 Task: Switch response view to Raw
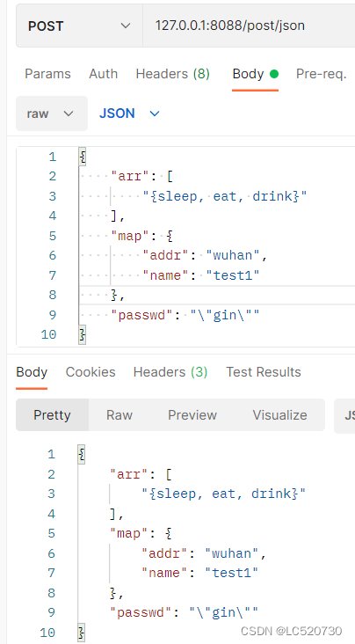(x=119, y=415)
